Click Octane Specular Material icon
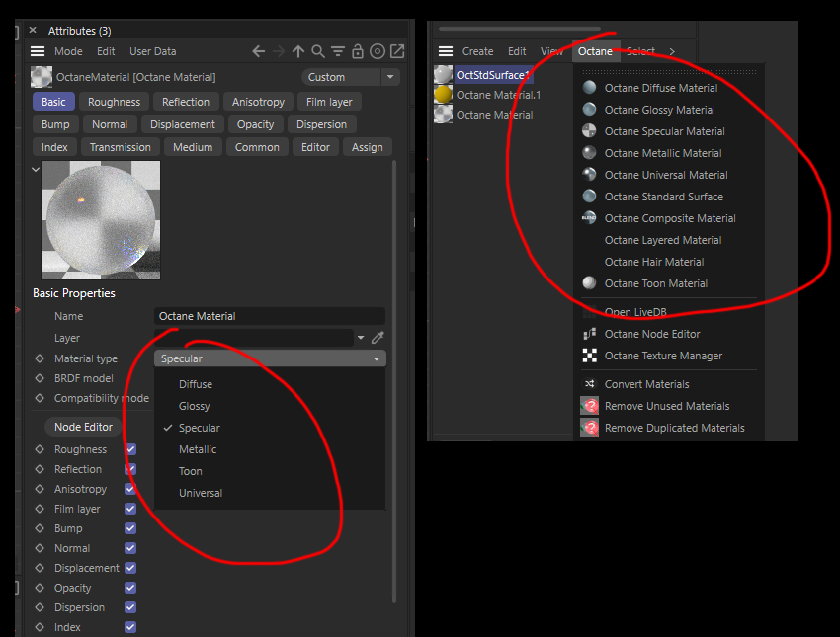Viewport: 840px width, 637px height. pos(589,131)
